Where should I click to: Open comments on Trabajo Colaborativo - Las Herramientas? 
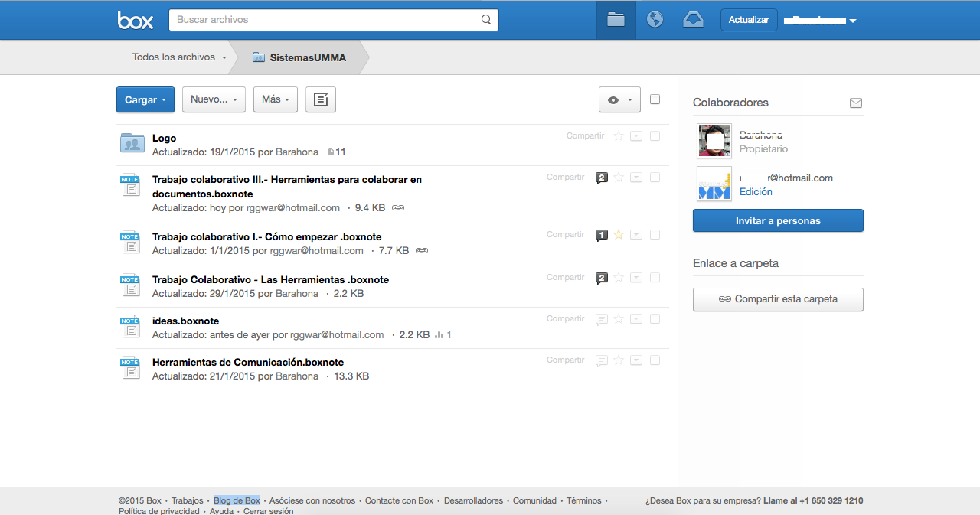[x=602, y=278]
